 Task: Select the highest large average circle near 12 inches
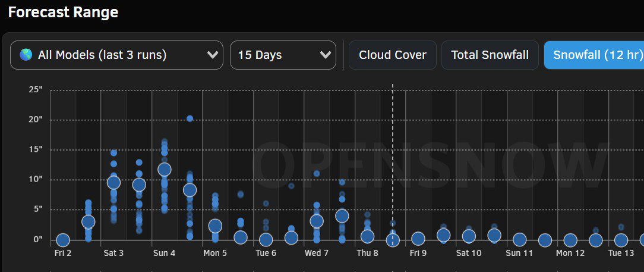click(165, 170)
